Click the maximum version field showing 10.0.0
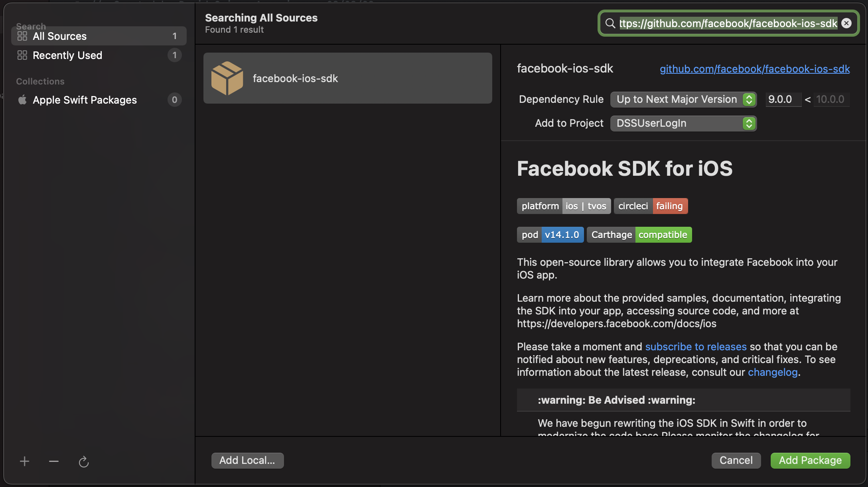 (831, 99)
